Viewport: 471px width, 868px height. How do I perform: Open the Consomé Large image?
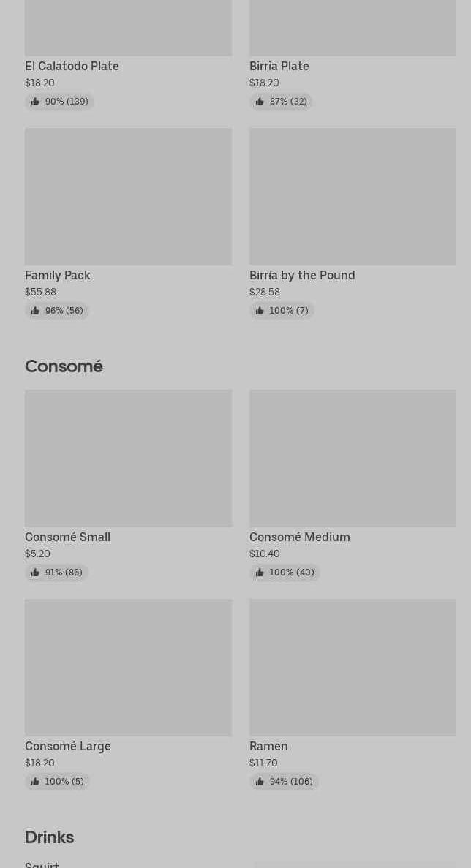click(x=128, y=667)
